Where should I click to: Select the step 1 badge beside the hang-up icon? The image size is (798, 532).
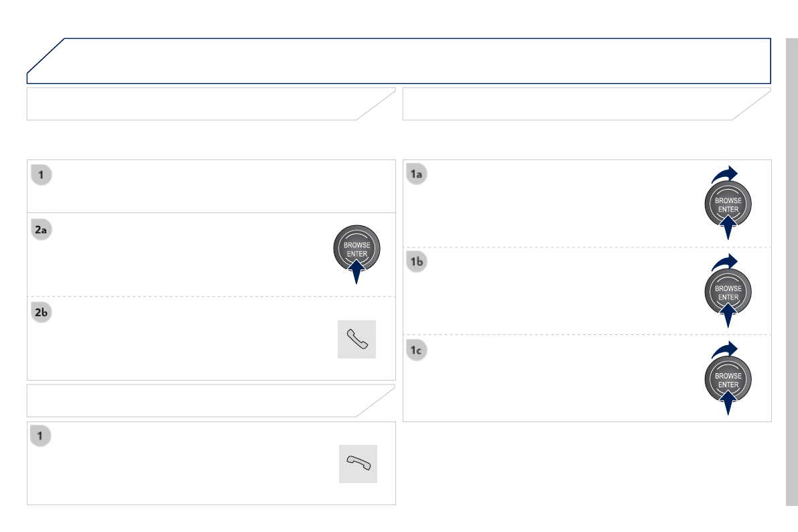coord(41,436)
